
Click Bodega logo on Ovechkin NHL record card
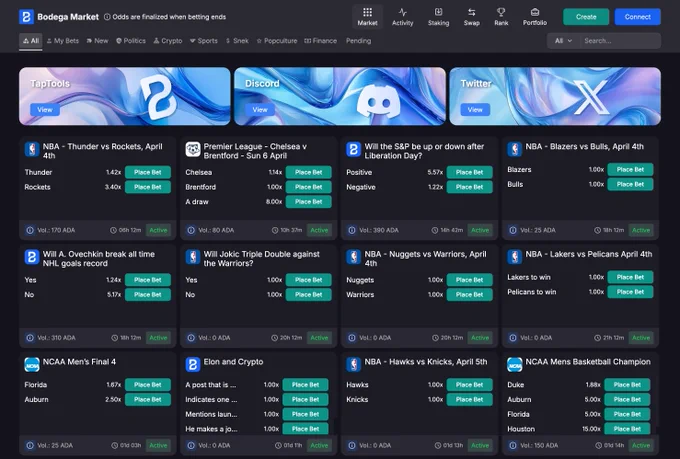(32, 257)
